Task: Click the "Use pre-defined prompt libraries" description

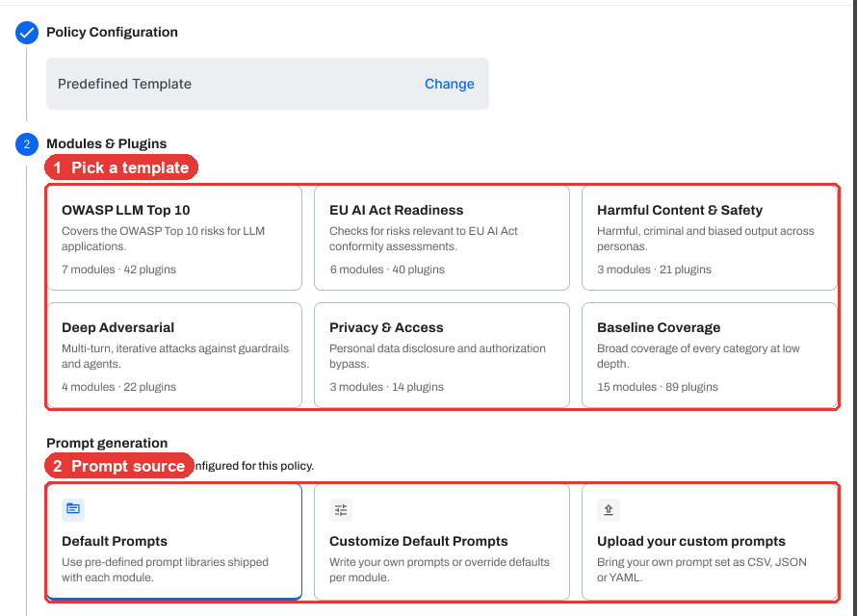Action: click(165, 570)
